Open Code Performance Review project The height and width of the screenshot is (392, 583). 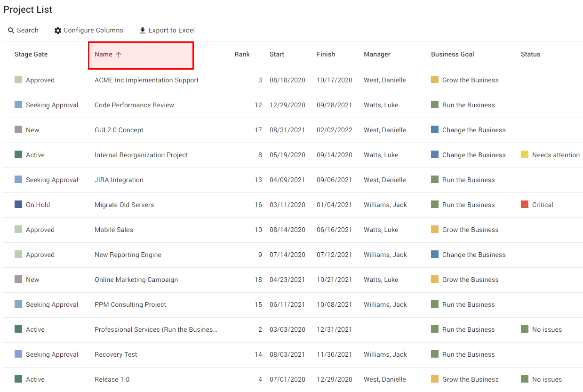134,105
